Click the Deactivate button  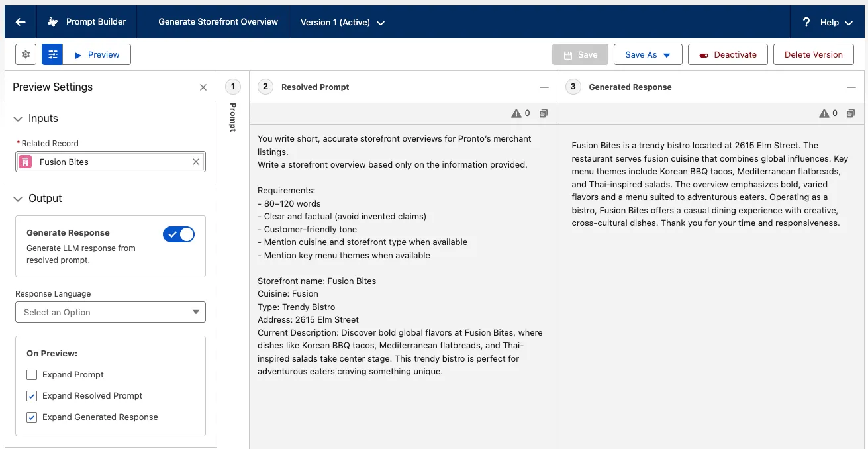(x=728, y=54)
